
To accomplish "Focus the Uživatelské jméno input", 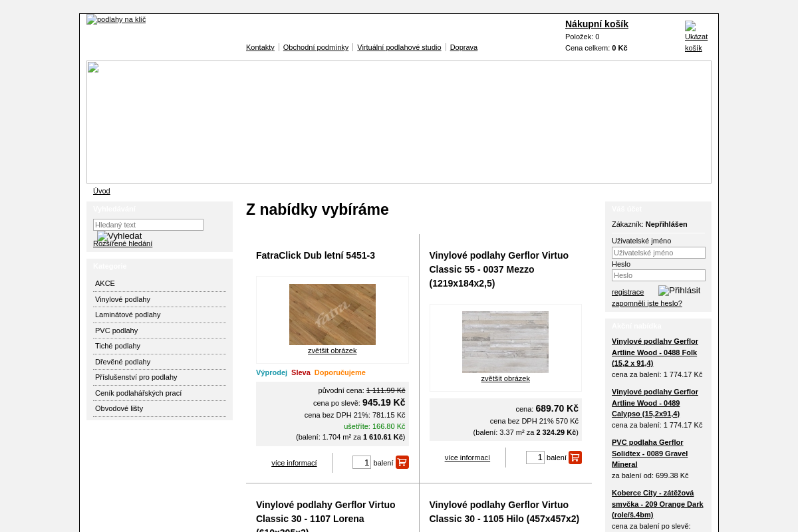I will [x=658, y=253].
